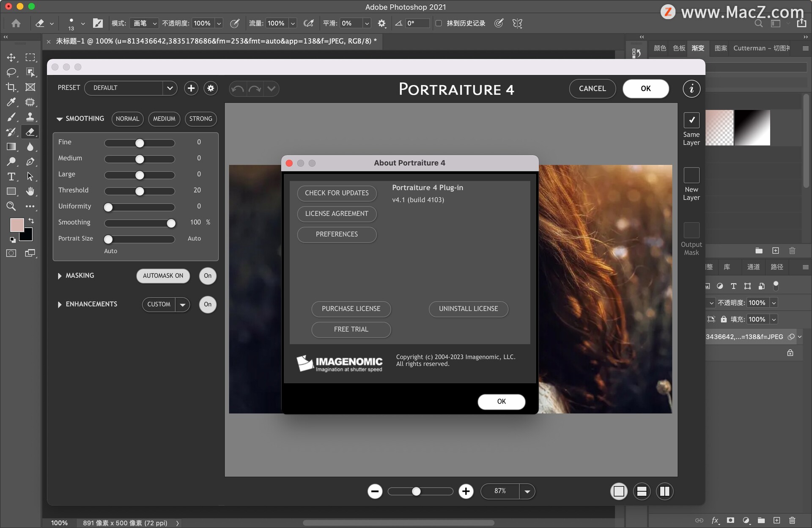Select the Brush tool
Viewport: 812px width, 528px height.
[x=11, y=117]
